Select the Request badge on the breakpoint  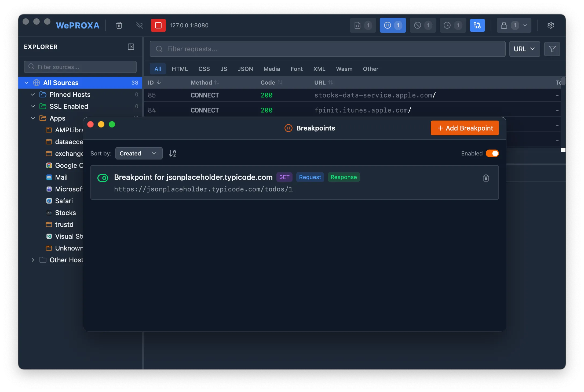310,177
